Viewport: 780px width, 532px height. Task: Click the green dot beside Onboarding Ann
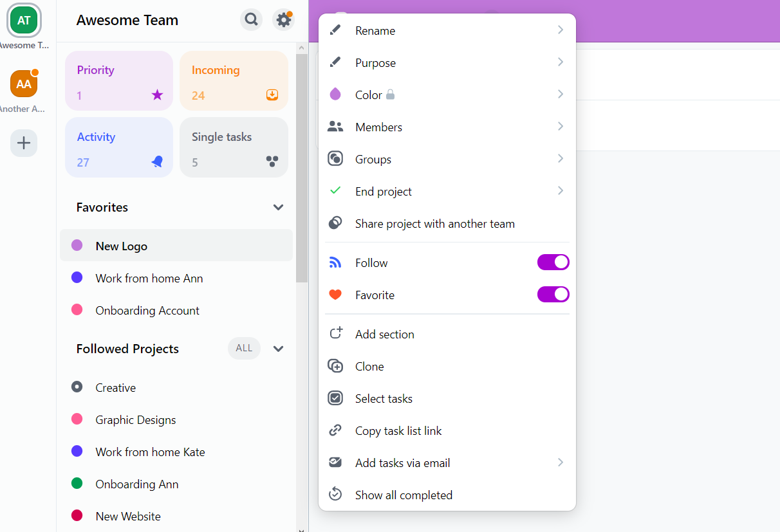point(77,483)
